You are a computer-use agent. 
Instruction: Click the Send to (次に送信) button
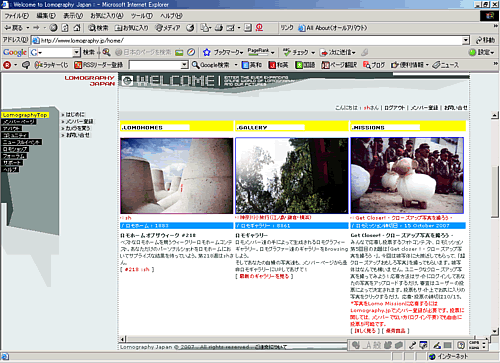coord(338,52)
